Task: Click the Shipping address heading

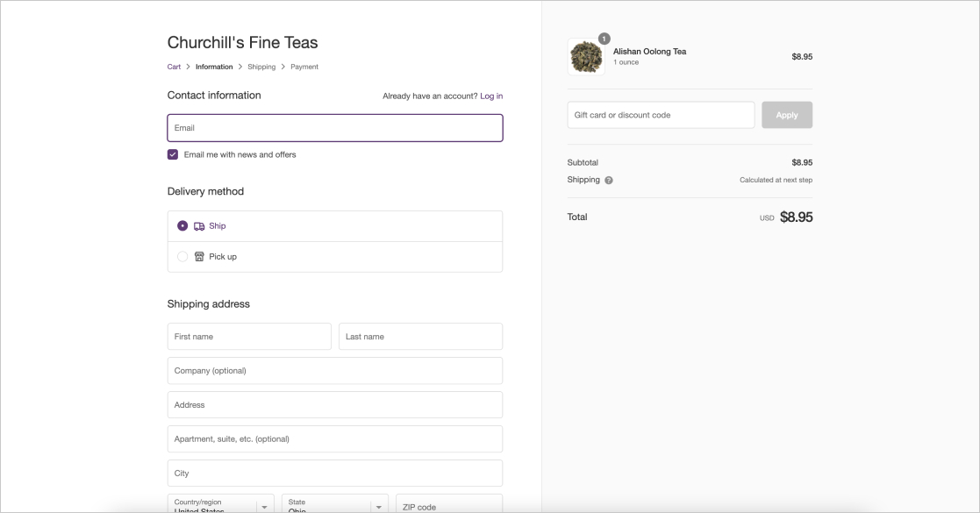Action: tap(208, 304)
